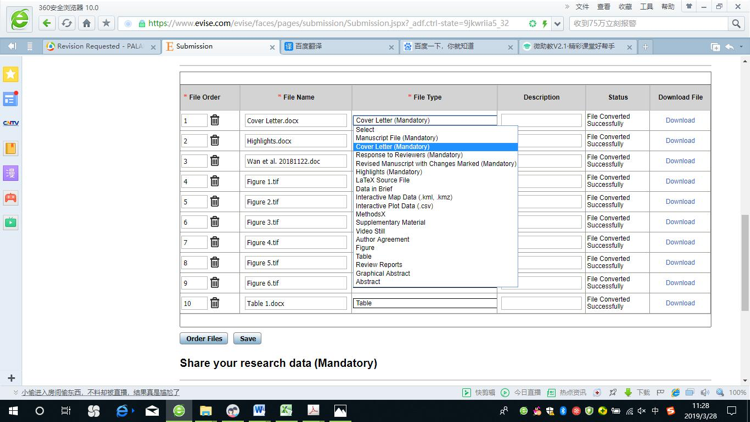Switch to the 'Revision Requested' browser tab
Image resolution: width=750 pixels, height=422 pixels.
[100, 46]
